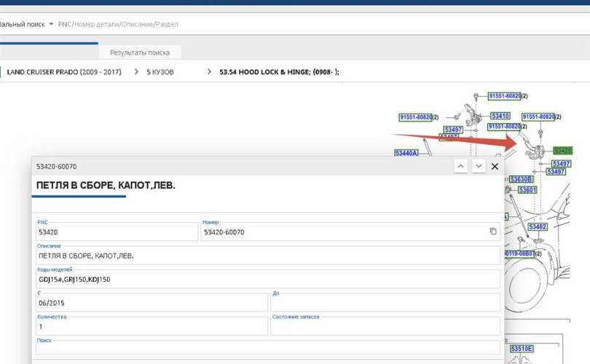This screenshot has height=364, width=590.
Task: Click the highlighted green 53420 callout
Action: click(x=562, y=151)
